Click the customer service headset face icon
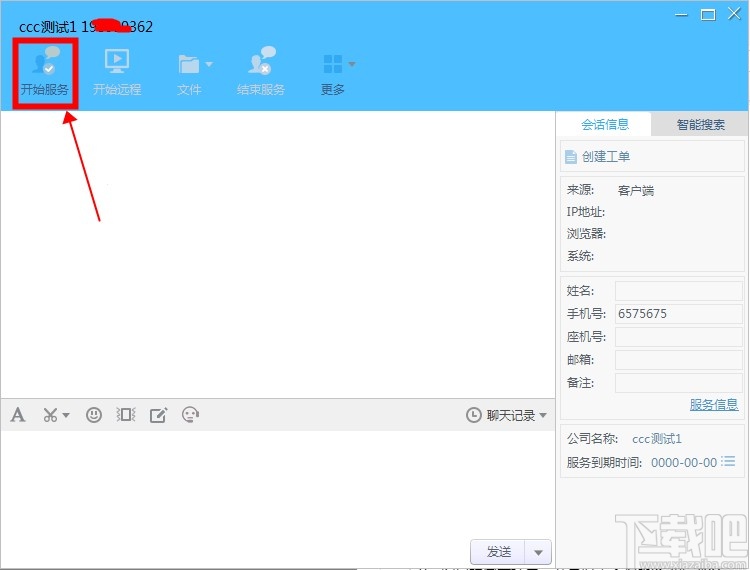Screen dimensions: 750x570 [190, 415]
